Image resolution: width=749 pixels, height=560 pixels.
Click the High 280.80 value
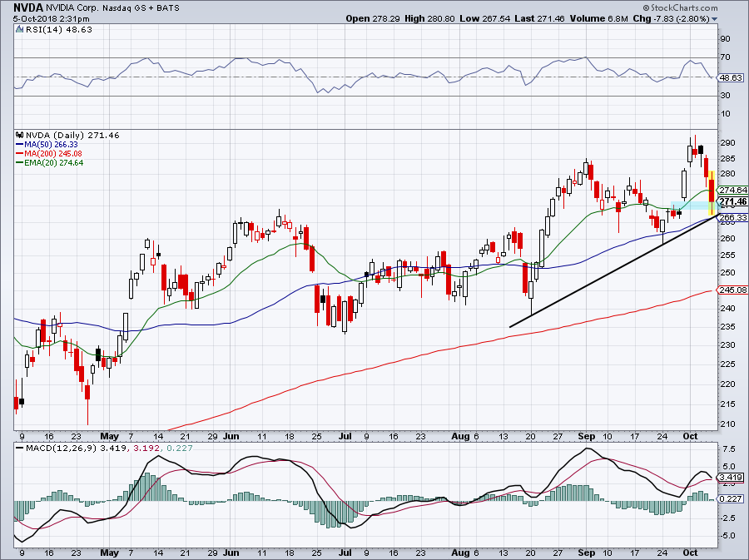[x=429, y=18]
